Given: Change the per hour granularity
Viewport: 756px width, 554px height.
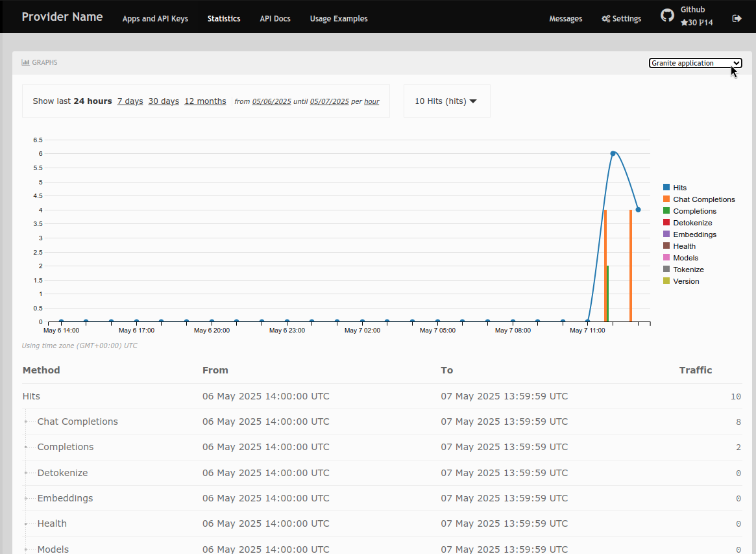Looking at the screenshot, I should (371, 101).
